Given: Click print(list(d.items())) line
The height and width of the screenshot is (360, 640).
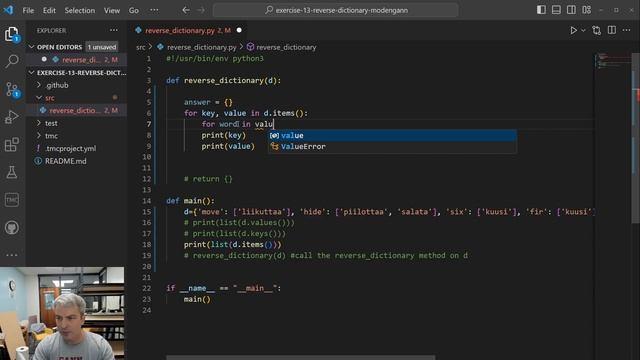Looking at the screenshot, I should pos(233,244).
